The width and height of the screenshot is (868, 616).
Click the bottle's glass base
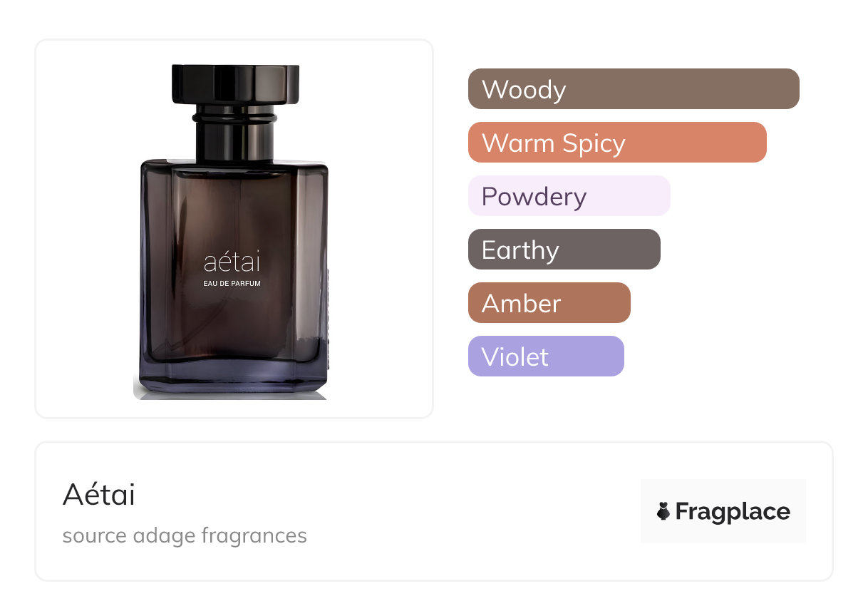pyautogui.click(x=232, y=379)
